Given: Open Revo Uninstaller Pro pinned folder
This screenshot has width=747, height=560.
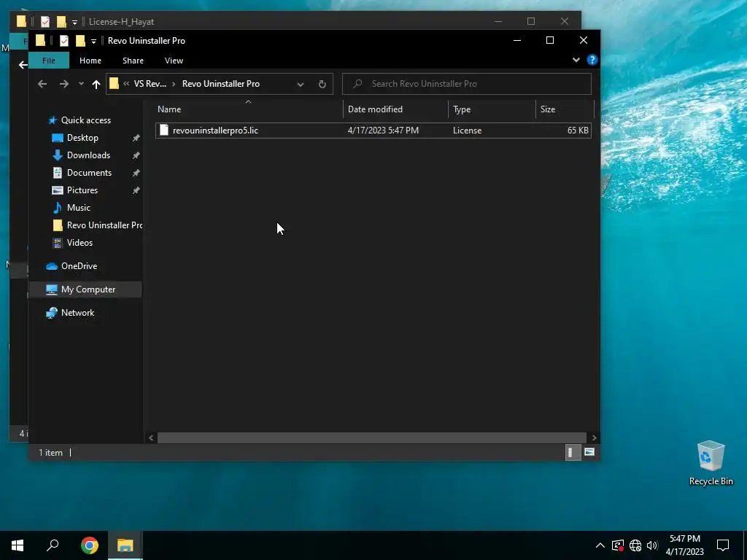Looking at the screenshot, I should point(97,225).
